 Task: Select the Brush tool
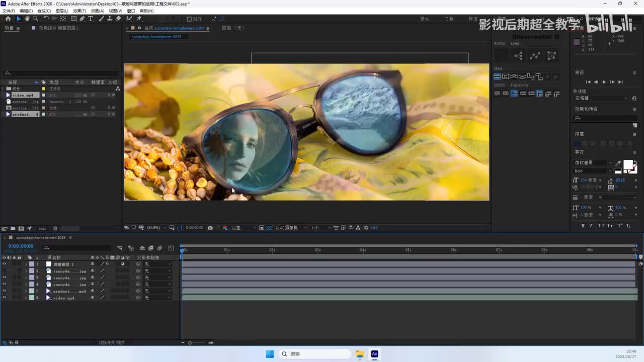tap(101, 19)
